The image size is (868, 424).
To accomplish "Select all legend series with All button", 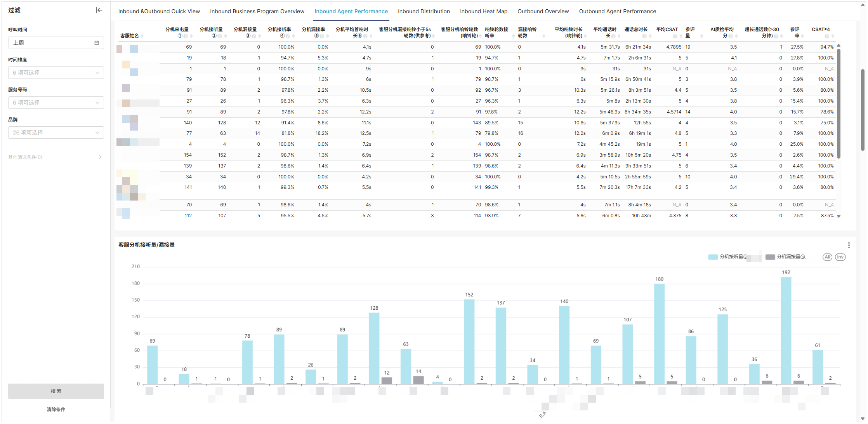I will coord(827,257).
